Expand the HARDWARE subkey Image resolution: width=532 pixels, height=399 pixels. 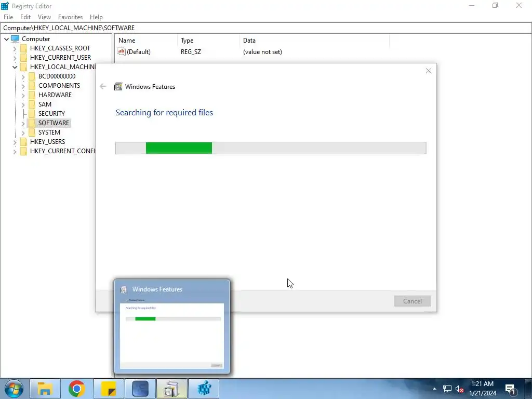[23, 96]
